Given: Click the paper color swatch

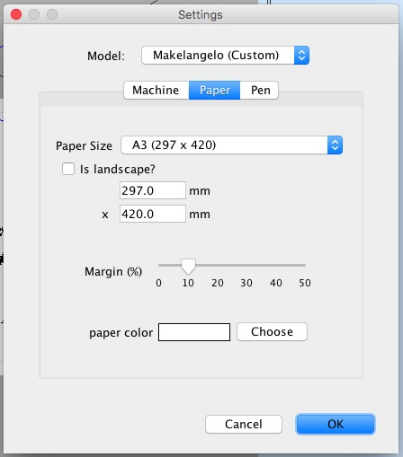Looking at the screenshot, I should click(194, 332).
